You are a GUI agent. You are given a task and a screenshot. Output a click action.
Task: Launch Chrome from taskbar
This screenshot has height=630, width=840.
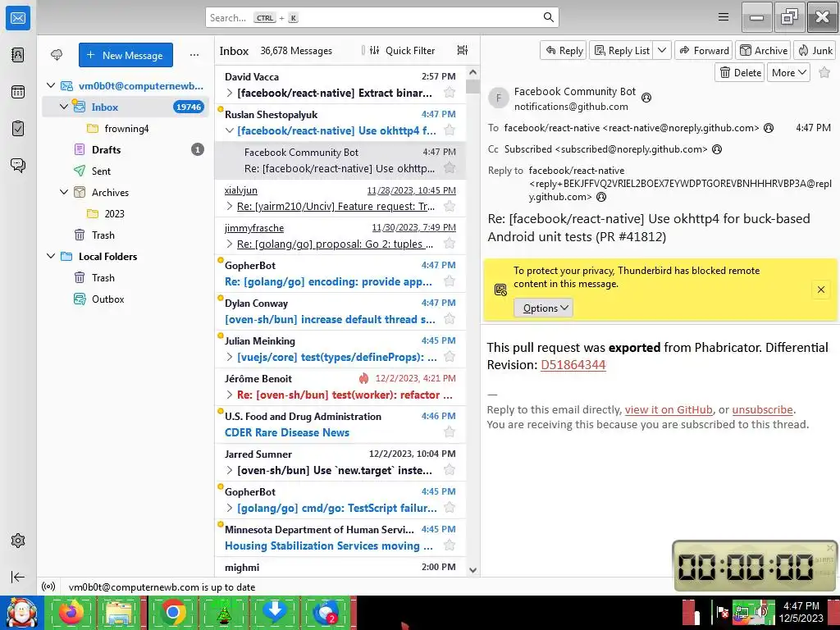[172, 612]
